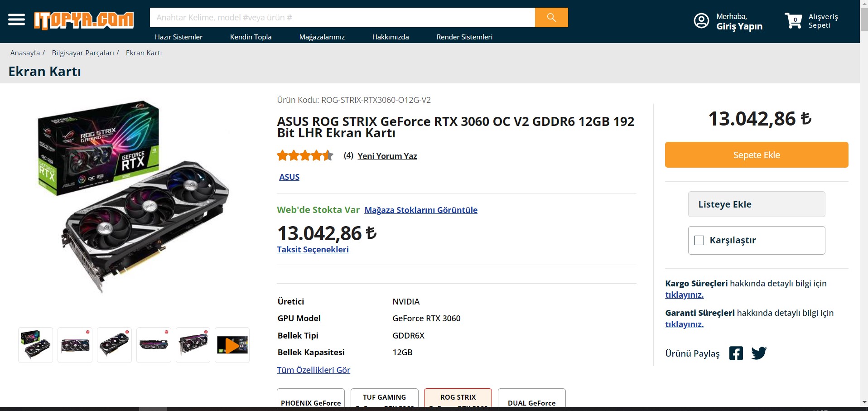This screenshot has width=868, height=411.
Task: Click the price in the right sidebar
Action: 760,119
